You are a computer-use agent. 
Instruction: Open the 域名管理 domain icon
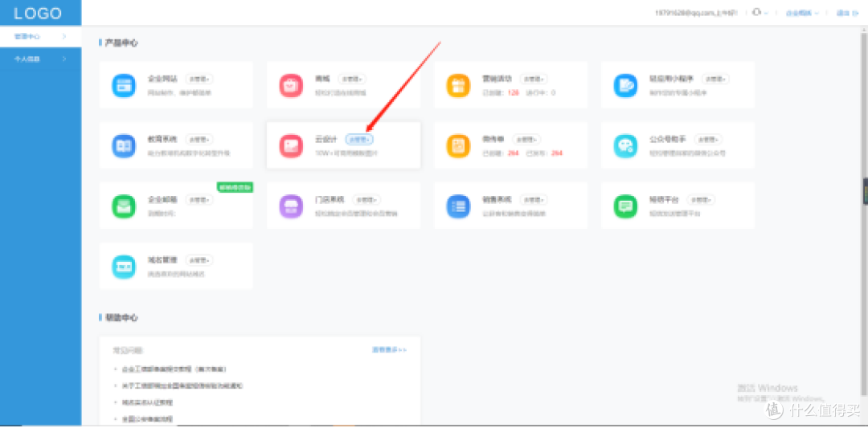click(x=124, y=267)
